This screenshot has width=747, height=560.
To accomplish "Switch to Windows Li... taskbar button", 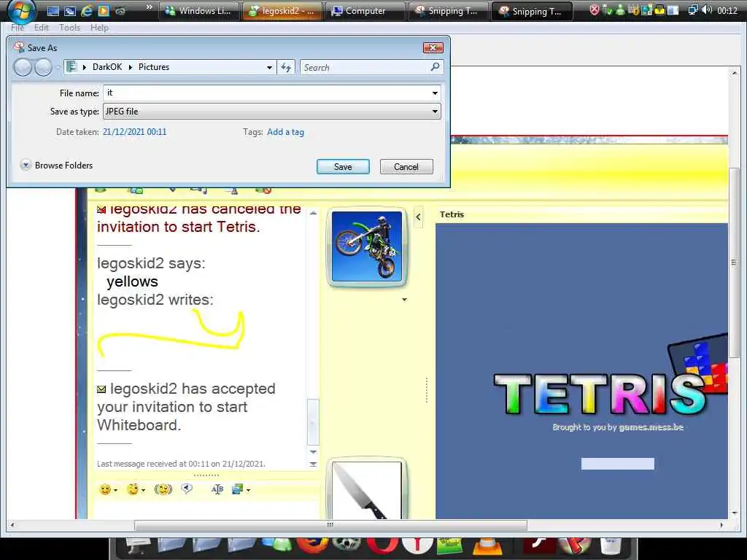I will click(x=198, y=11).
